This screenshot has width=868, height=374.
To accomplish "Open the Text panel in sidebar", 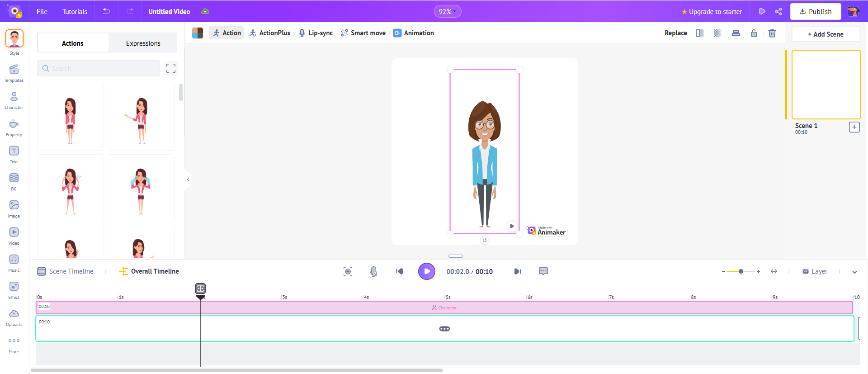I will pyautogui.click(x=14, y=154).
